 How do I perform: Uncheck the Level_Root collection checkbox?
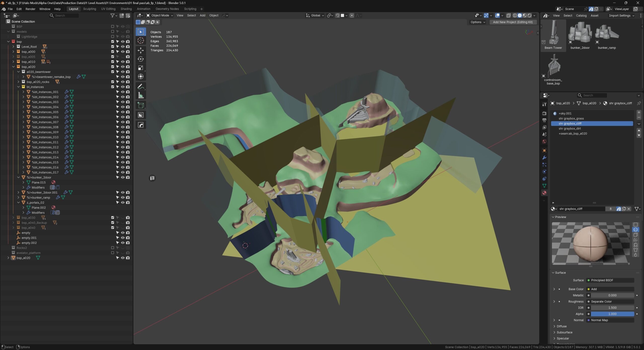112,47
